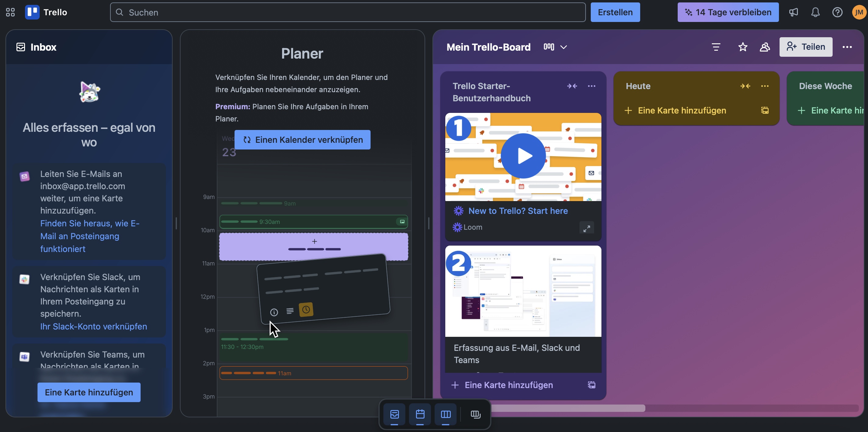Play the New to Trello video

click(x=523, y=156)
